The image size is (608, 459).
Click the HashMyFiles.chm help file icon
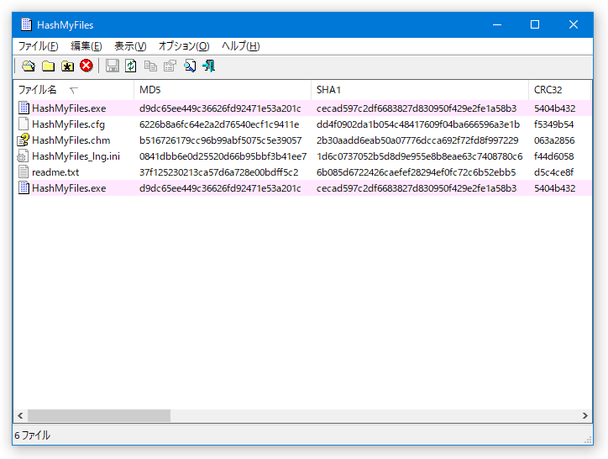pyautogui.click(x=23, y=140)
